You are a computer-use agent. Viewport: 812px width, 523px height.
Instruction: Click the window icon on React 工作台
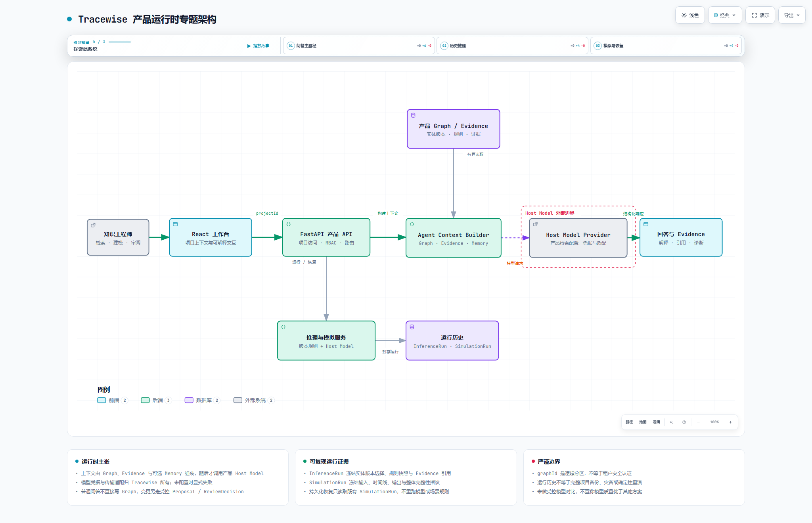point(175,224)
